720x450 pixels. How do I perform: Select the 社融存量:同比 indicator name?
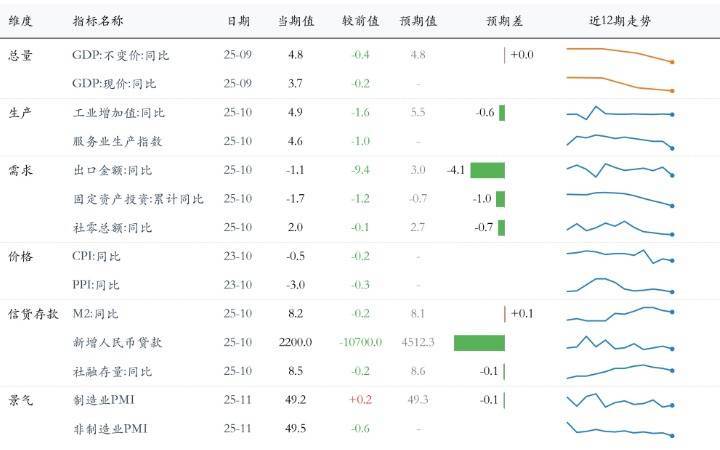(113, 372)
